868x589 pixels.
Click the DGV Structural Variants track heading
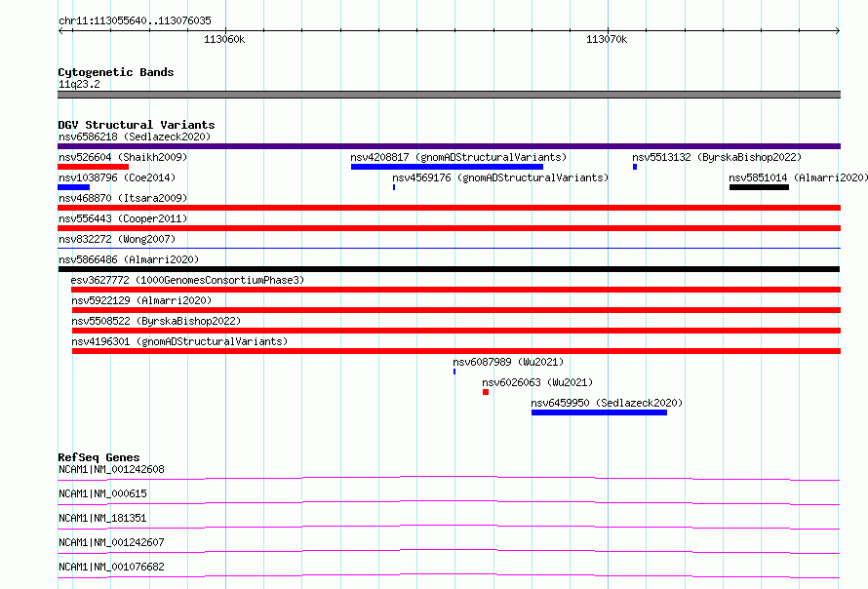click(137, 125)
